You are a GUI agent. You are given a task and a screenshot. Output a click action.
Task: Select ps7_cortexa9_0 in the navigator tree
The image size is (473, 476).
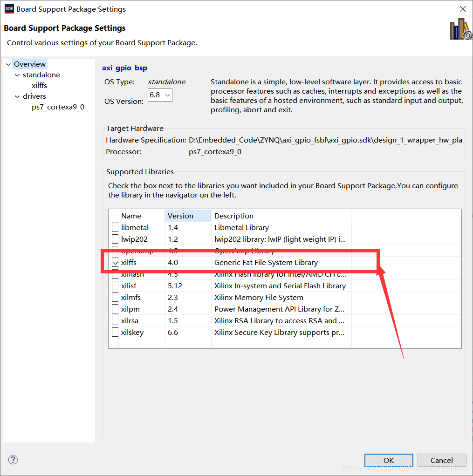(x=58, y=107)
